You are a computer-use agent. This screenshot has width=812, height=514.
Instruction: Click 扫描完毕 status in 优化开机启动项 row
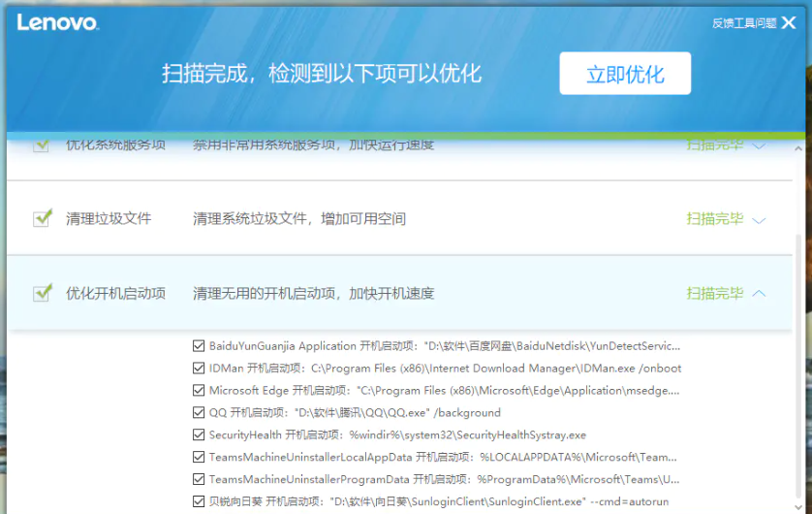click(715, 293)
